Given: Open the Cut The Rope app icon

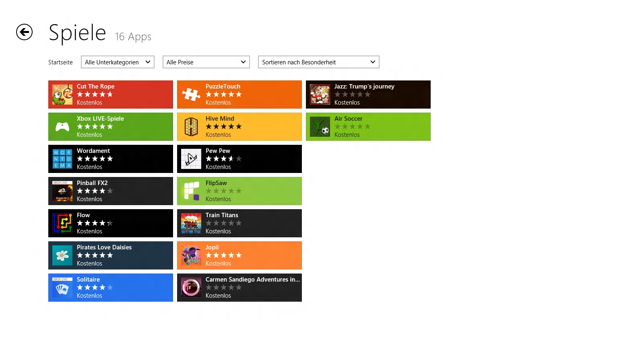Looking at the screenshot, I should coord(62,95).
